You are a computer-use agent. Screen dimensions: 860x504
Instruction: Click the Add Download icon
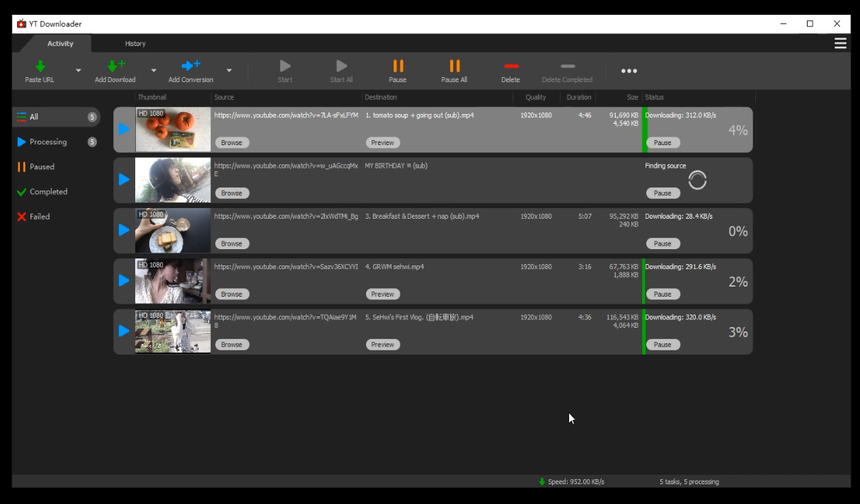click(115, 66)
